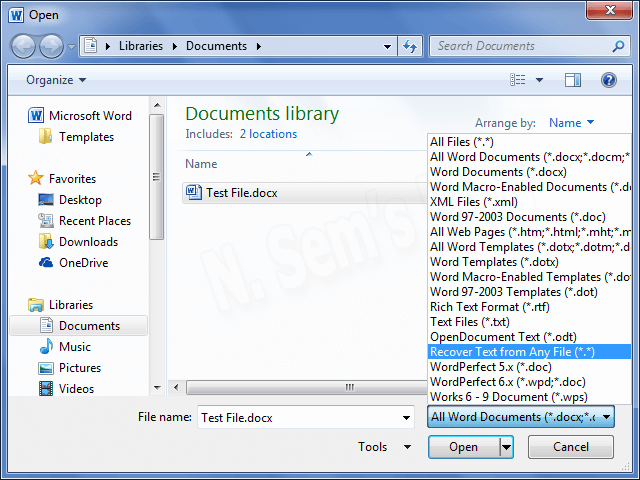Image resolution: width=640 pixels, height=480 pixels.
Task: Choose Word 97-2003 Documents (*.doc) option
Action: (x=529, y=217)
